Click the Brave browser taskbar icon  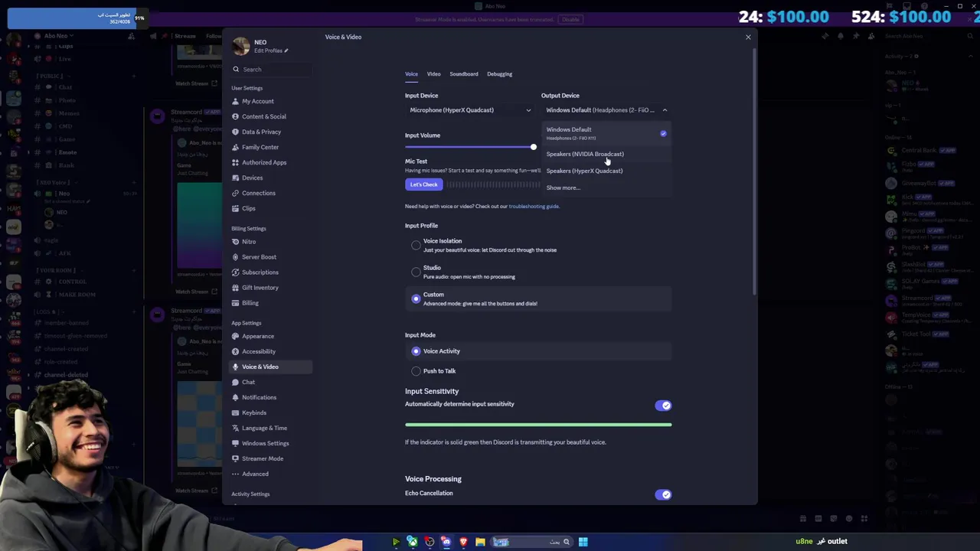(x=463, y=542)
